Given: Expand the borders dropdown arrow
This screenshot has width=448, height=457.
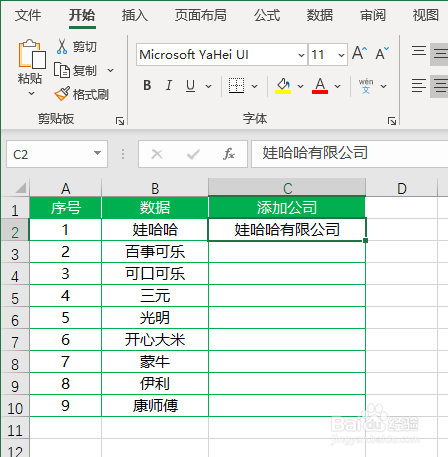Looking at the screenshot, I should [x=255, y=86].
